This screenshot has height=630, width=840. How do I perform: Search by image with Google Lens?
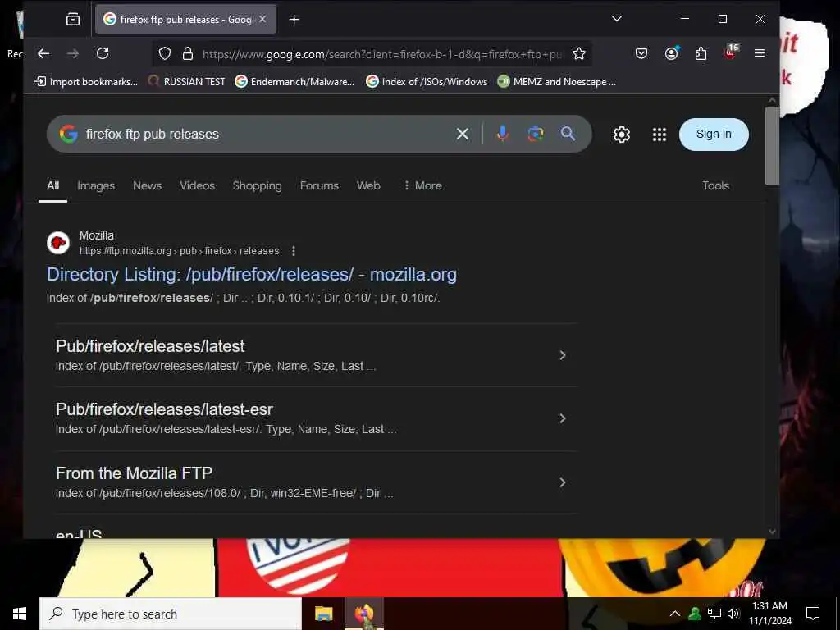click(x=535, y=134)
